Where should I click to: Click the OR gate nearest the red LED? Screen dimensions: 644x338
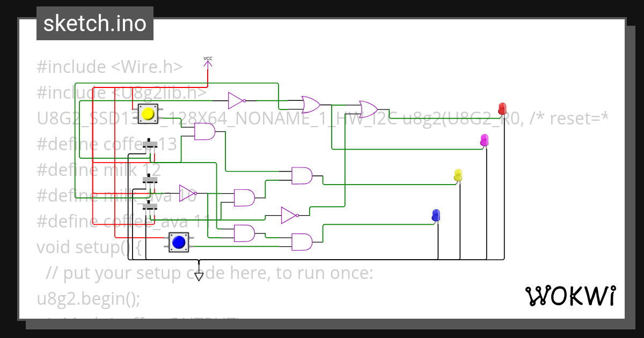(369, 109)
